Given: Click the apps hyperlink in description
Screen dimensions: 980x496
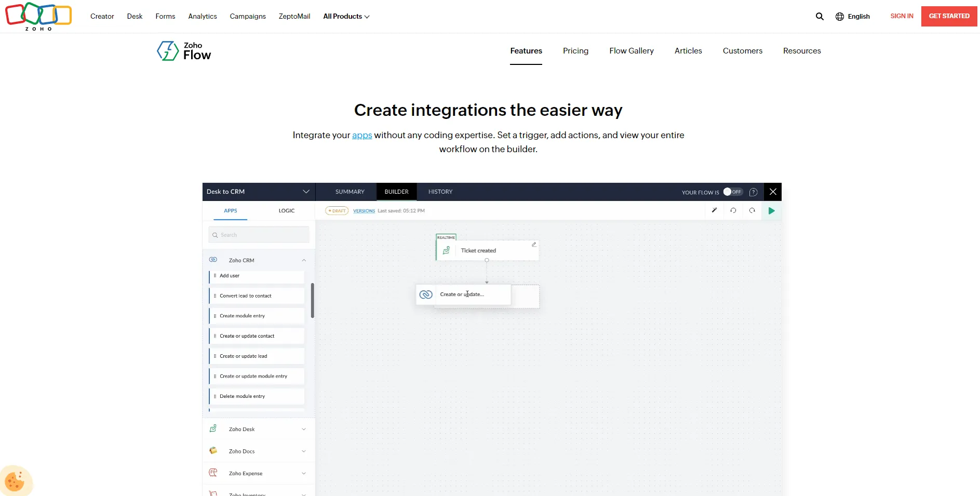Looking at the screenshot, I should click(362, 135).
